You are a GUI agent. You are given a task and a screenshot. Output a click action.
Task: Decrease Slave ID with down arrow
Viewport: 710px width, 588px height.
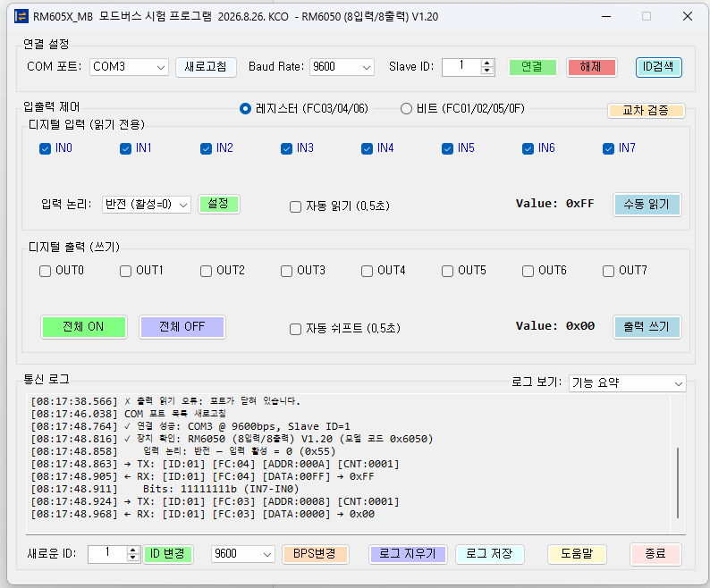(487, 71)
